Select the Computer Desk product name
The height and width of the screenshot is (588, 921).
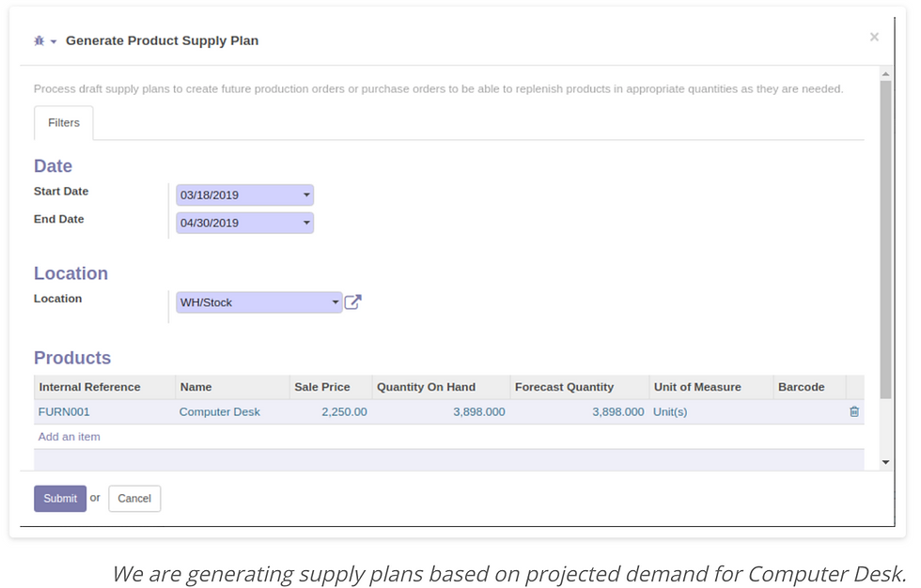pyautogui.click(x=219, y=412)
